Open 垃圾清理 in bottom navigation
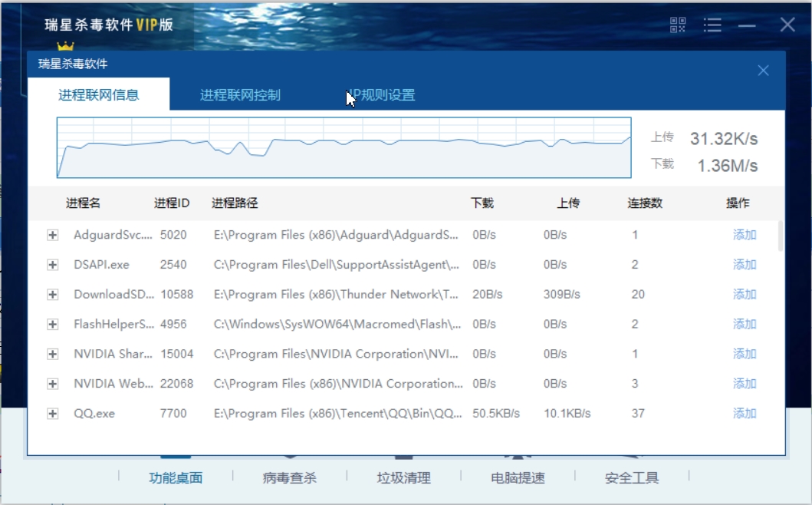Image resolution: width=812 pixels, height=505 pixels. click(403, 477)
